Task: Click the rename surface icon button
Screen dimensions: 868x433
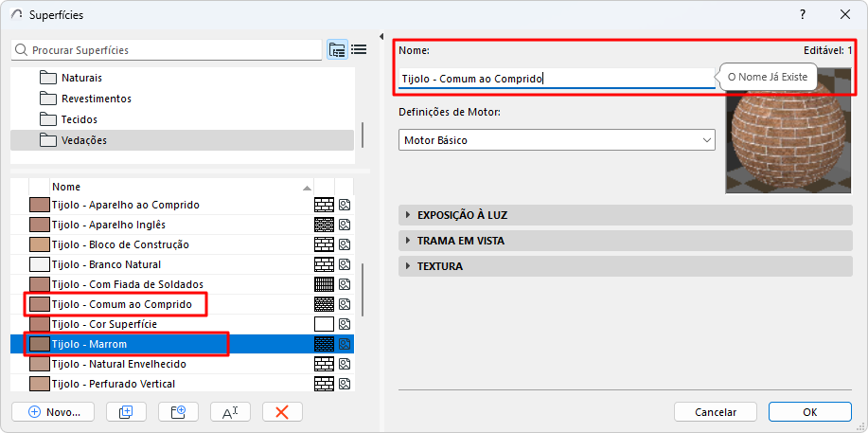Action: pyautogui.click(x=230, y=412)
